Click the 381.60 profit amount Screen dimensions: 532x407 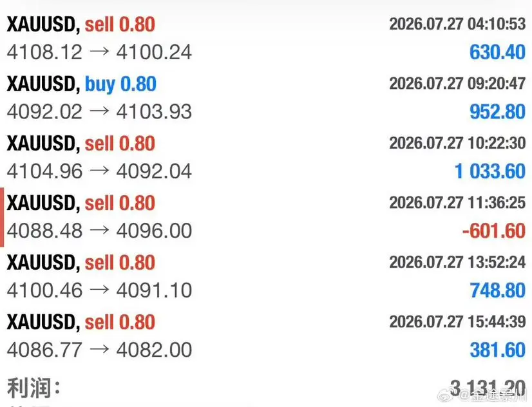click(497, 350)
